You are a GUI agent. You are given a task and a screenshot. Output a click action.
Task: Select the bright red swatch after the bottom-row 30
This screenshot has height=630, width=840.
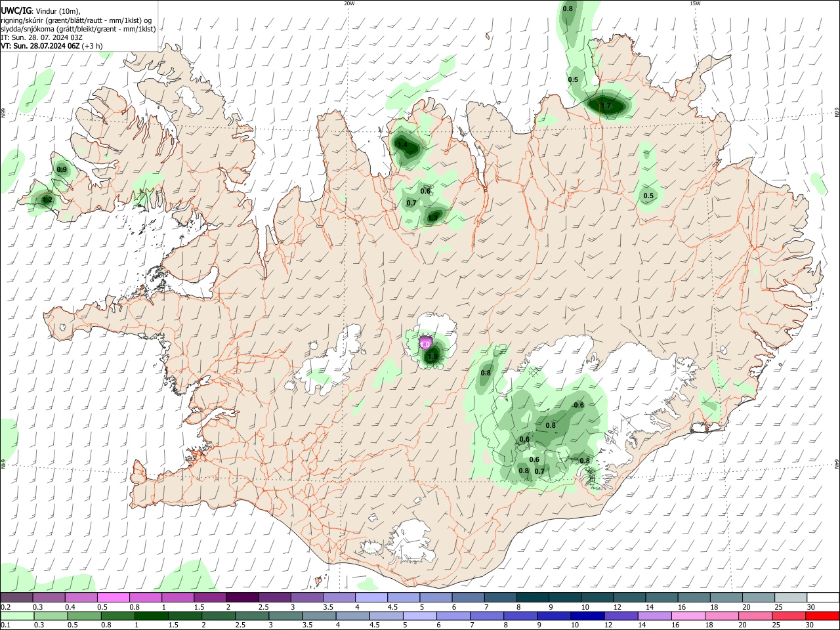[822, 616]
